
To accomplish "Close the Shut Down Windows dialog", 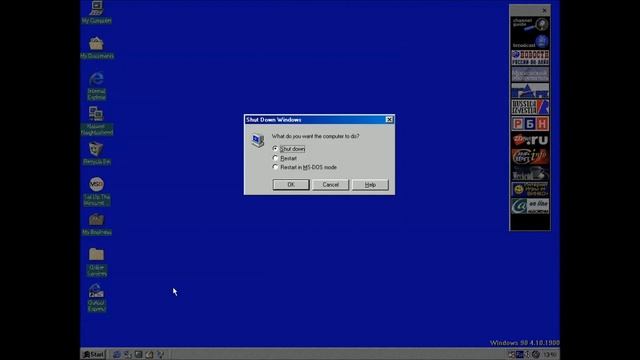I will (x=389, y=120).
